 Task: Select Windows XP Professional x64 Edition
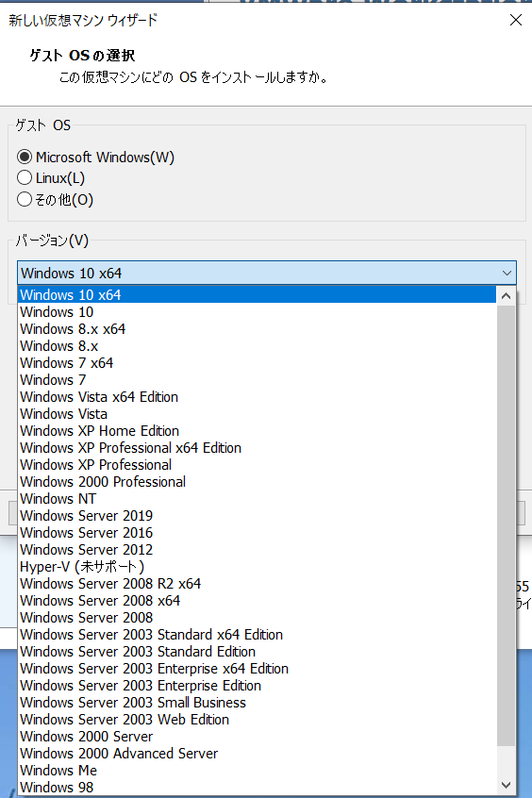pos(258,448)
